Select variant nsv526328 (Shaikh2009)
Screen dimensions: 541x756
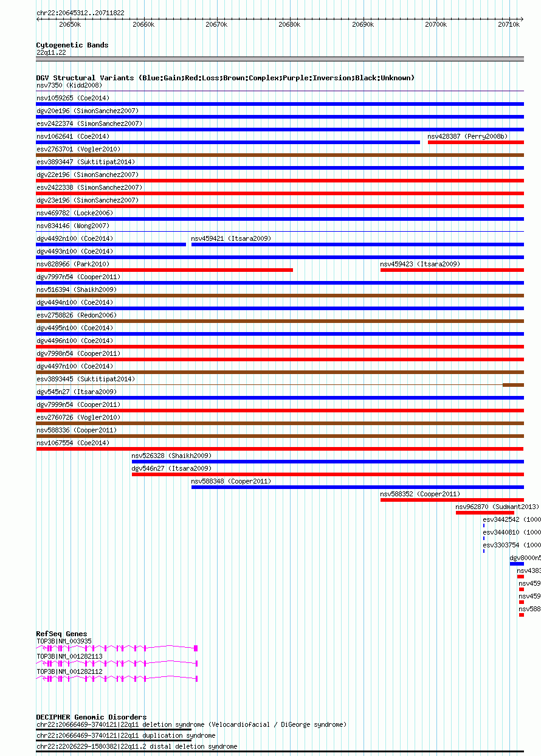172,456
